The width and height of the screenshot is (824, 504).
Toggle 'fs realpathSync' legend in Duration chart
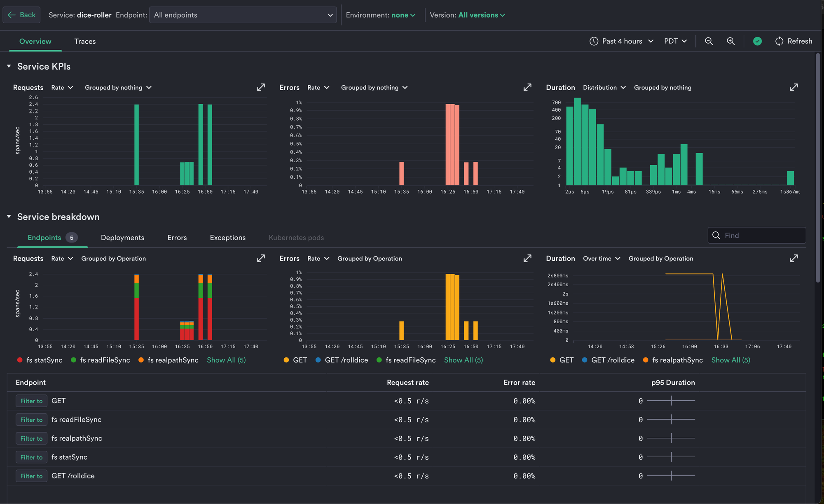coord(673,360)
